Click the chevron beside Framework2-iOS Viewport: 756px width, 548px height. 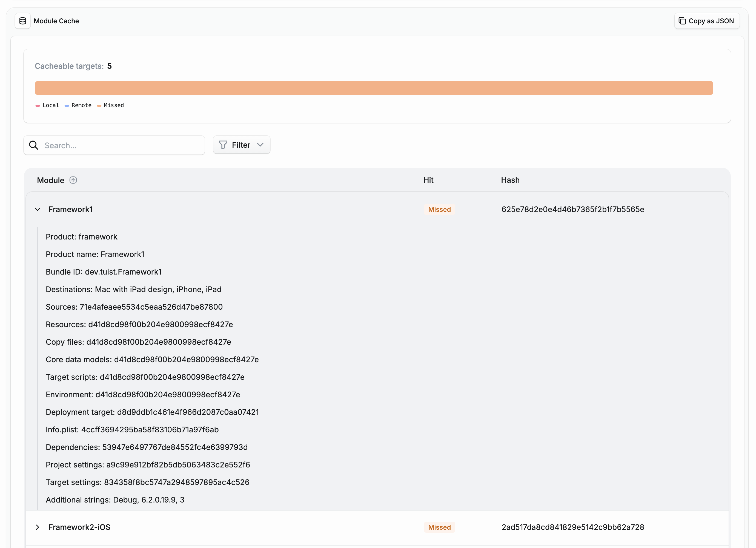pyautogui.click(x=37, y=527)
